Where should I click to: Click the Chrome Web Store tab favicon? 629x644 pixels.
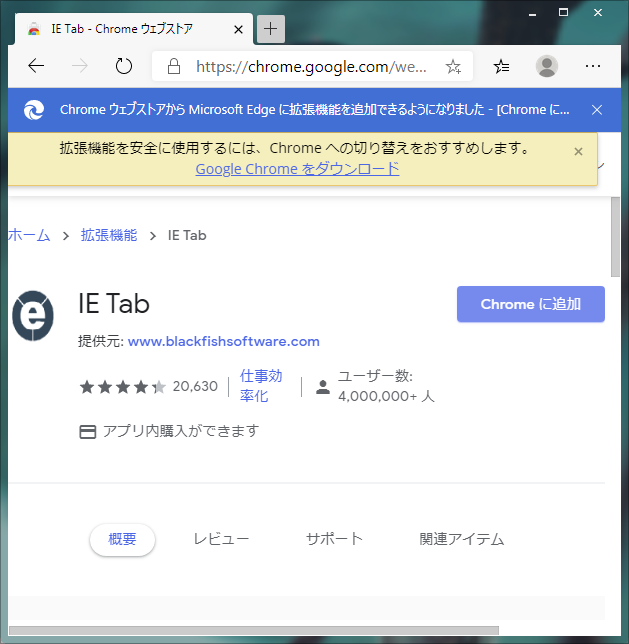click(34, 29)
